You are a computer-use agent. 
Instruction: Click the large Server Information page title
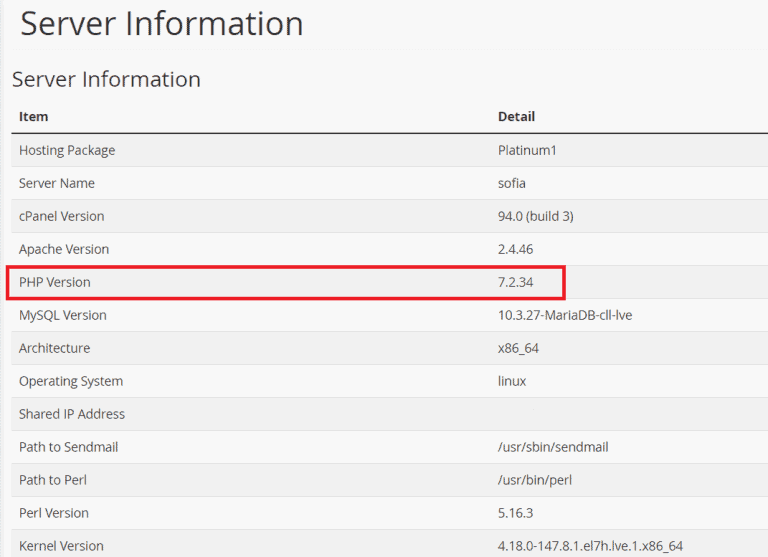click(161, 24)
